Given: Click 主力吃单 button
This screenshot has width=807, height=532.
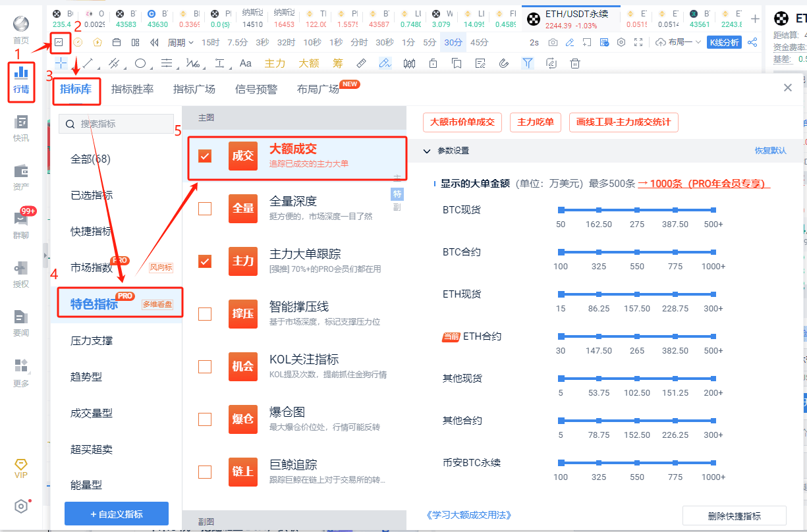Looking at the screenshot, I should (x=536, y=122).
